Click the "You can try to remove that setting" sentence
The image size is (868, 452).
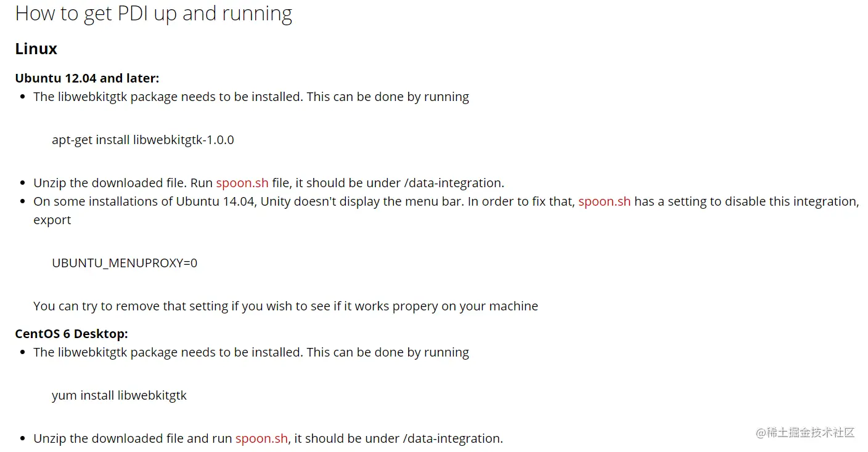point(285,306)
